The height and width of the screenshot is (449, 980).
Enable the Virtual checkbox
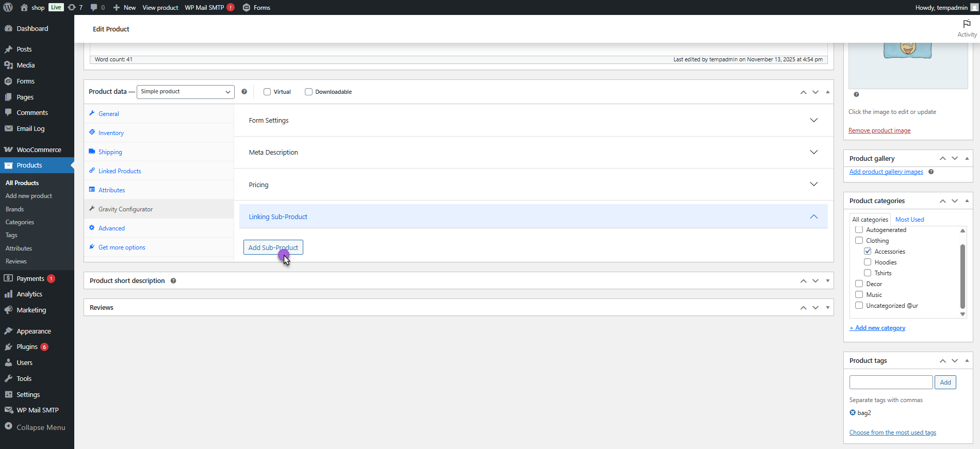[267, 92]
